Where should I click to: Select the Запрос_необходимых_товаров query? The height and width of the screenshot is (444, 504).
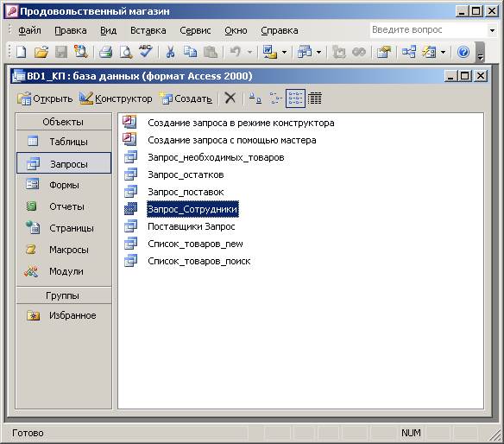point(216,157)
